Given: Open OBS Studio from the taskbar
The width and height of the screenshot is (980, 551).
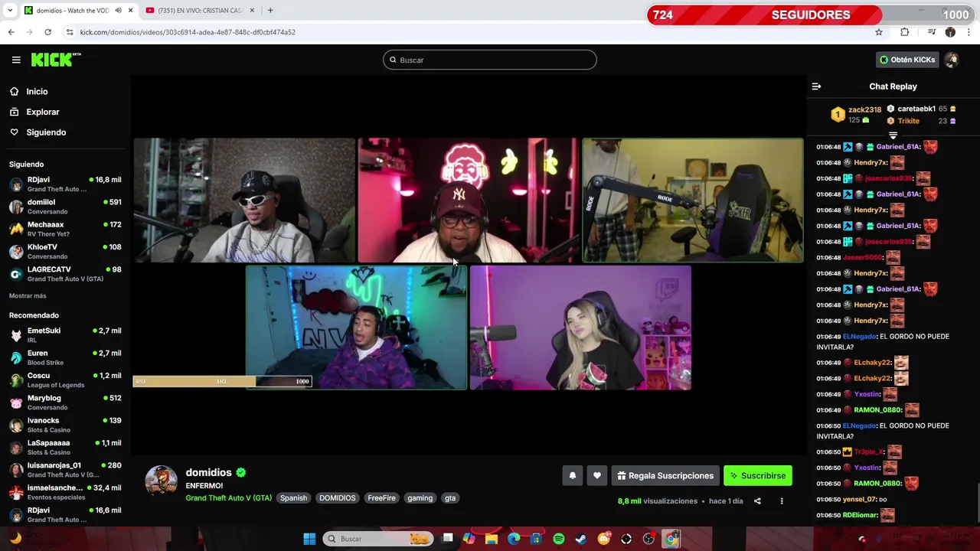Looking at the screenshot, I should 648,539.
